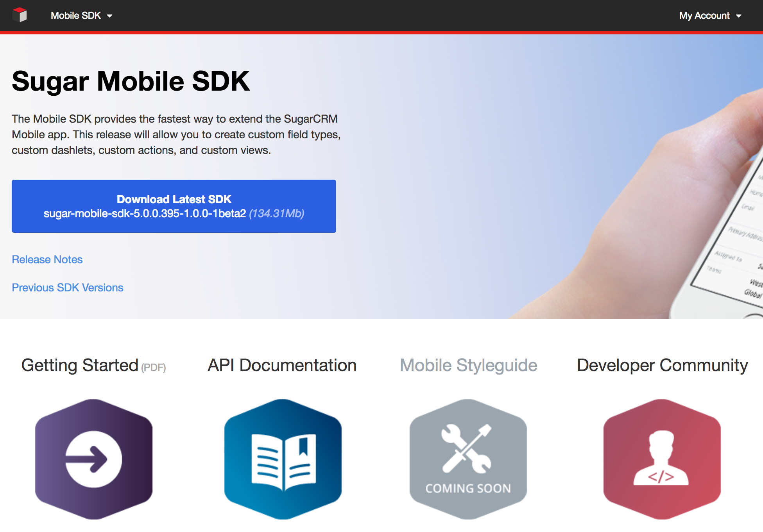Expand the My Account dropdown arrow
Screen dimensions: 763x532
click(x=738, y=16)
